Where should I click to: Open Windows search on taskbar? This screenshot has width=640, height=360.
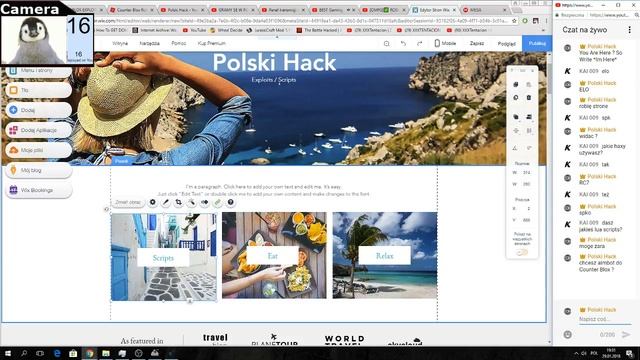[x=24, y=353]
